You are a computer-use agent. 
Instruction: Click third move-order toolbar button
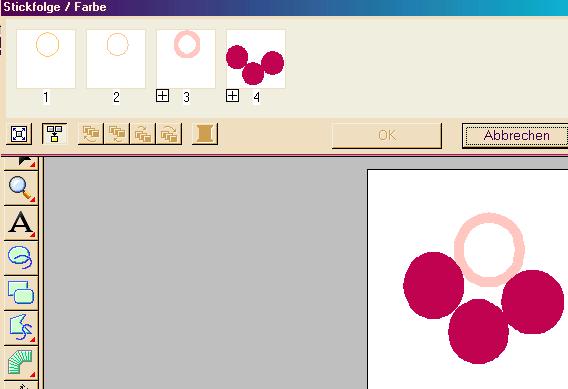pyautogui.click(x=143, y=134)
